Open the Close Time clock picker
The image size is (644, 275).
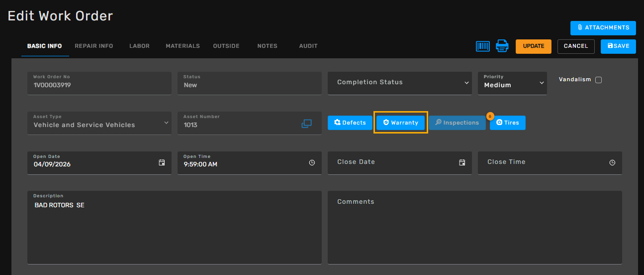(x=612, y=162)
